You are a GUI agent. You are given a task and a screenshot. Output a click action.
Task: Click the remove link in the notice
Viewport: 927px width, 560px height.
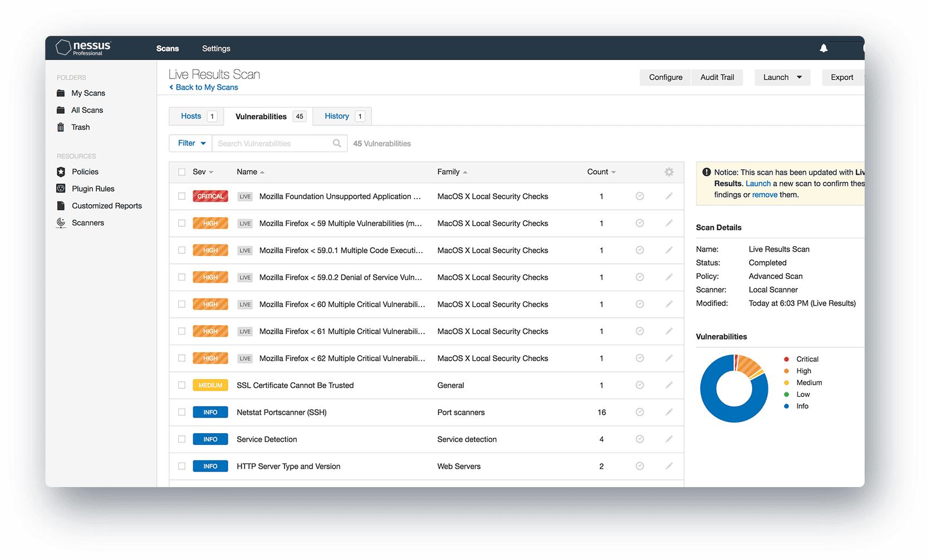click(x=764, y=195)
